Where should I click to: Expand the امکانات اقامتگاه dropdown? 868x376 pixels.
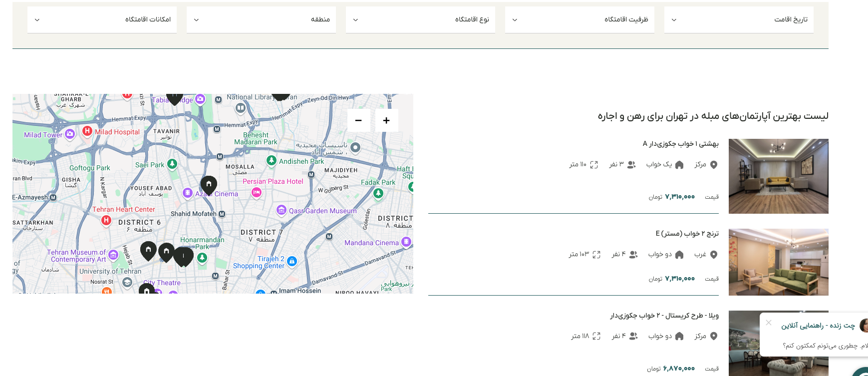pos(102,19)
